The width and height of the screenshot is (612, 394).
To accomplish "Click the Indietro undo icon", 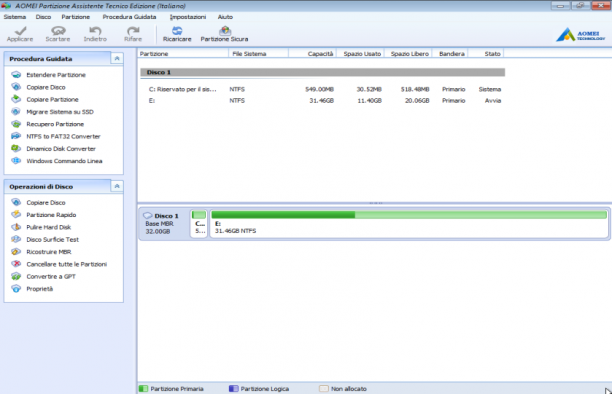I will pyautogui.click(x=95, y=31).
